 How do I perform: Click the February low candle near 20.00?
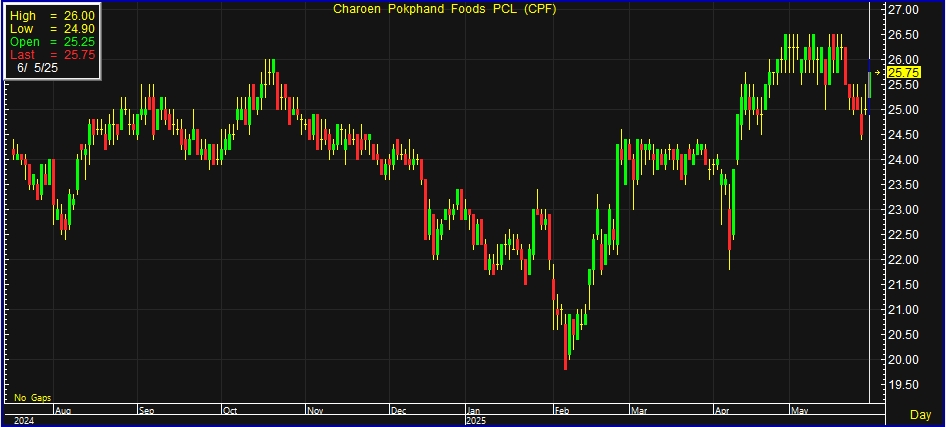[565, 347]
